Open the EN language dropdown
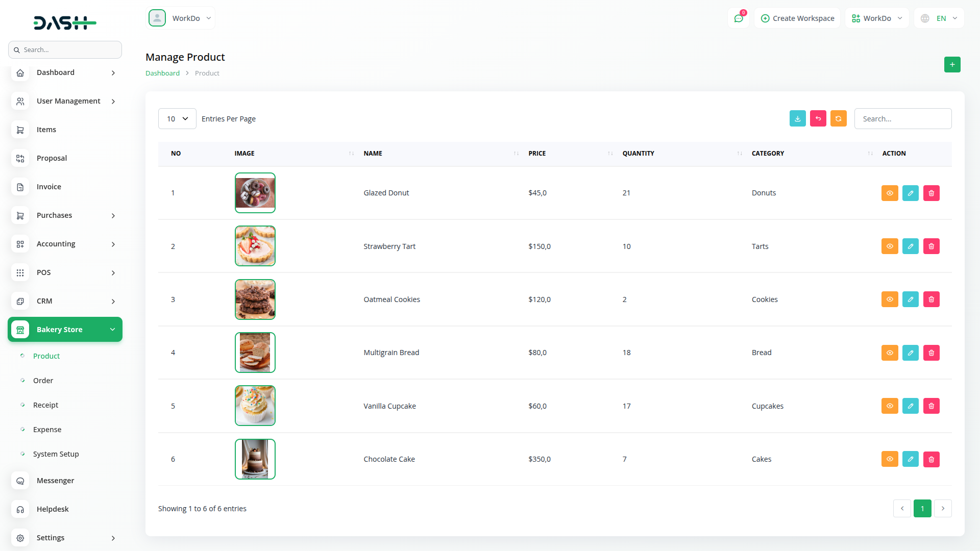 click(x=940, y=18)
